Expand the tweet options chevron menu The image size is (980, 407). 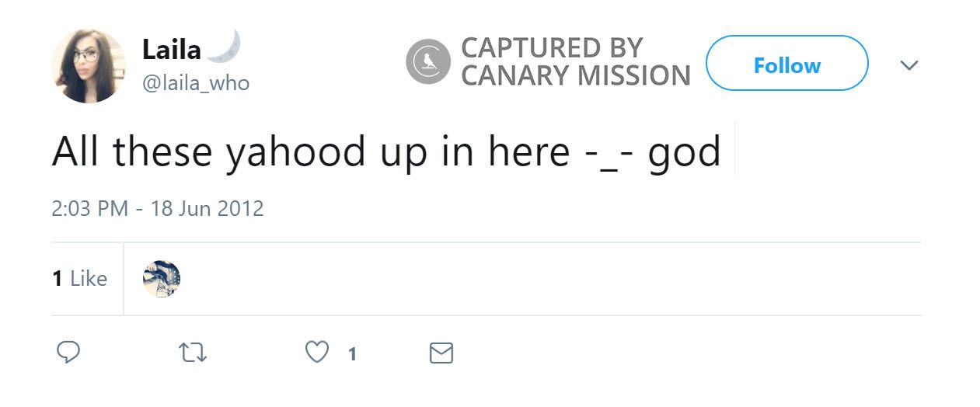tap(909, 65)
